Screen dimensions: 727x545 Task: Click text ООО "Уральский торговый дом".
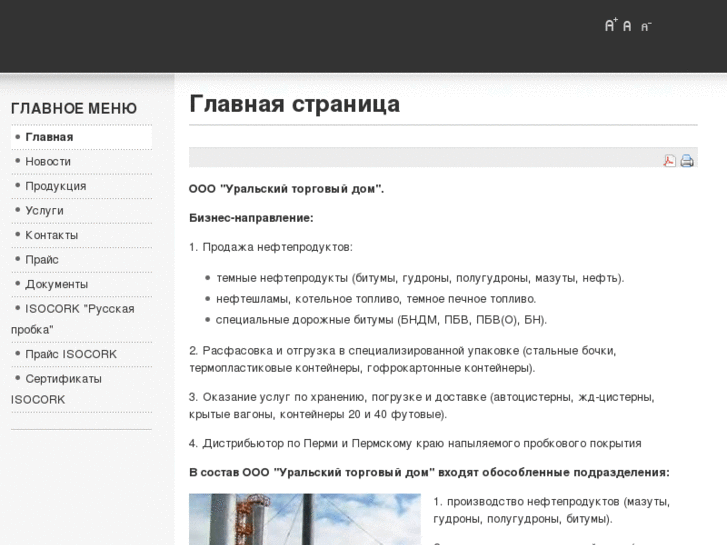click(x=287, y=189)
